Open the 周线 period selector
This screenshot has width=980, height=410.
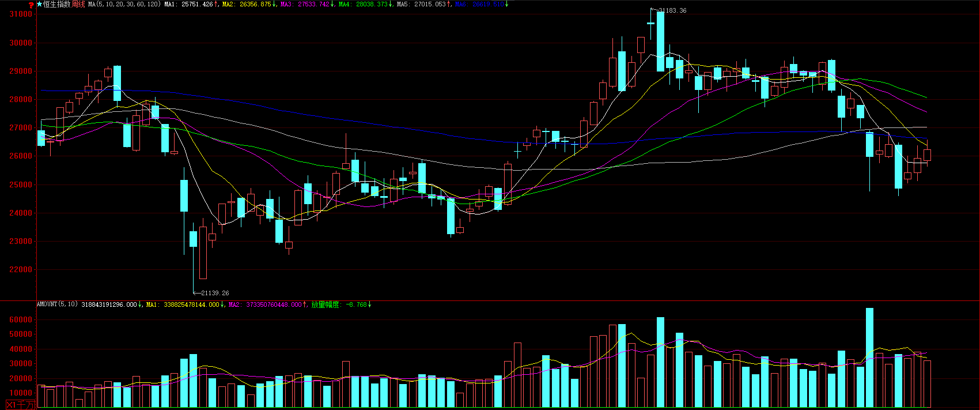78,4
